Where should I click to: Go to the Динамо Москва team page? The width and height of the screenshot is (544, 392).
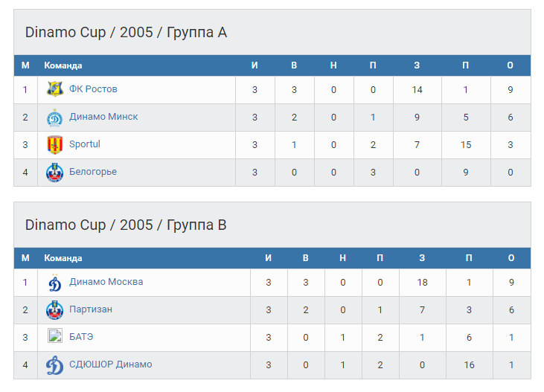point(106,282)
